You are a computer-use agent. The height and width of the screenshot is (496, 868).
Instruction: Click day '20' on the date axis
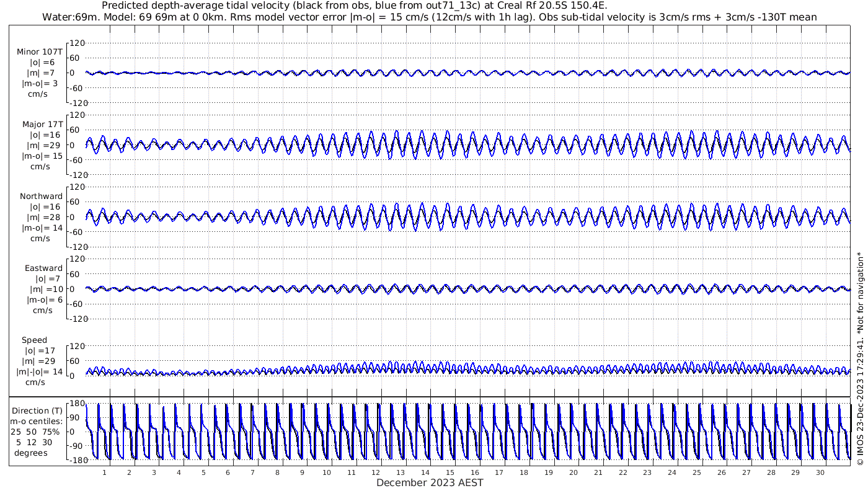573,473
